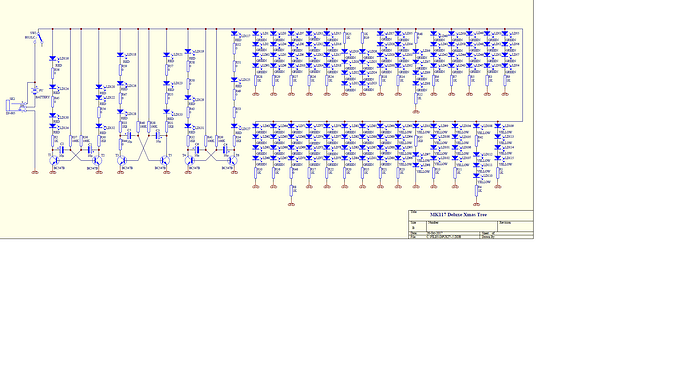Select the Size field in title block

point(418,226)
